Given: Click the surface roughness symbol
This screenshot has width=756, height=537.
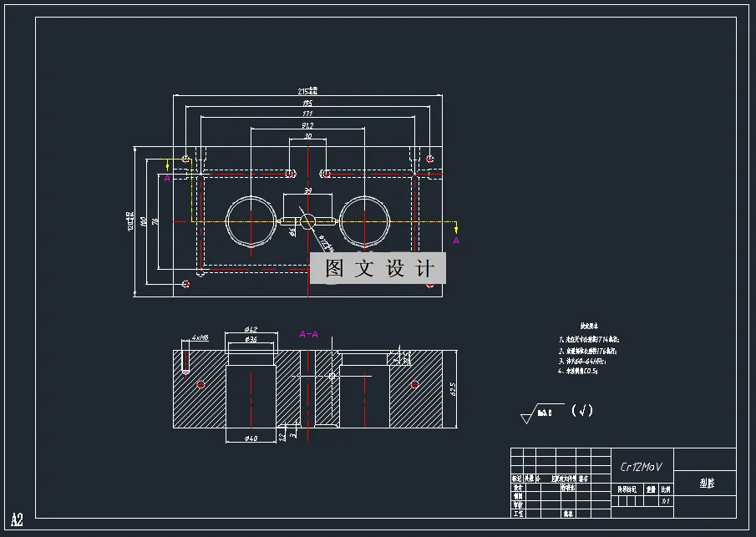Looking at the screenshot, I should 542,413.
